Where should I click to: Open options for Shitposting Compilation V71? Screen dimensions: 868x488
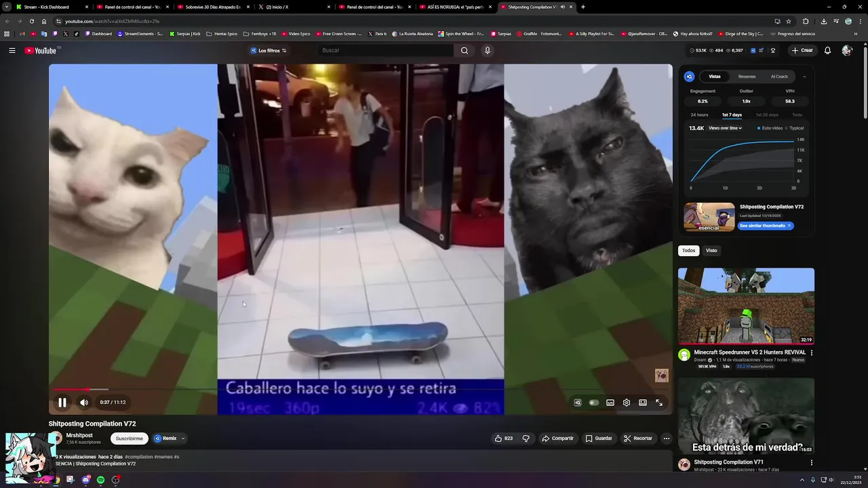[x=811, y=462]
